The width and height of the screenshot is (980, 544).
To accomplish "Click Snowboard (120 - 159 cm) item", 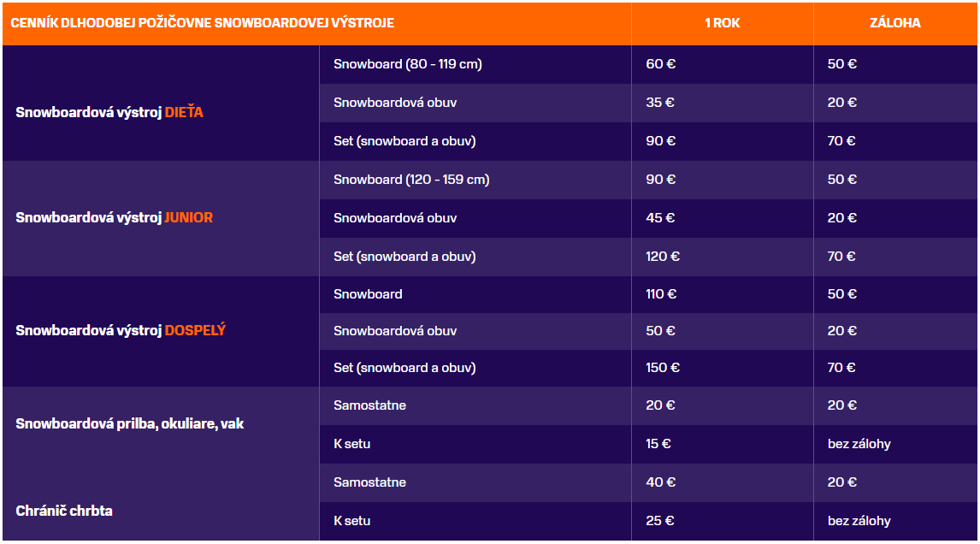I will tap(411, 180).
